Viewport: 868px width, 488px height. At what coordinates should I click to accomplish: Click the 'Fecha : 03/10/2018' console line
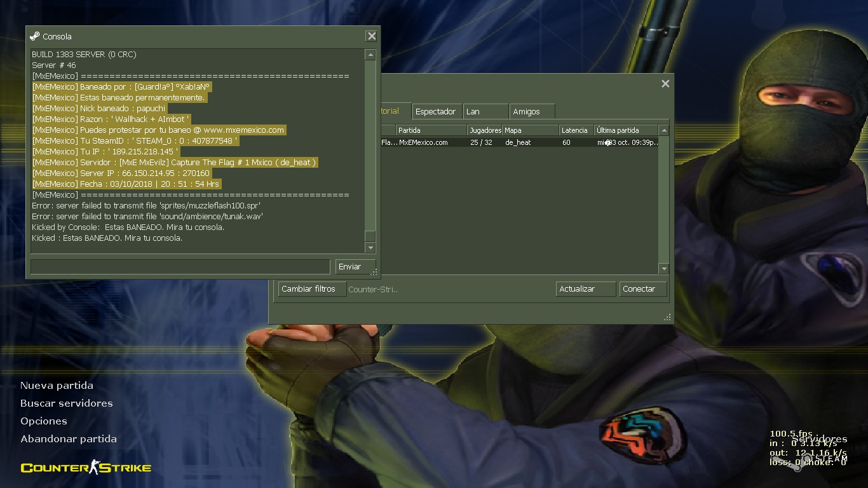(x=126, y=184)
